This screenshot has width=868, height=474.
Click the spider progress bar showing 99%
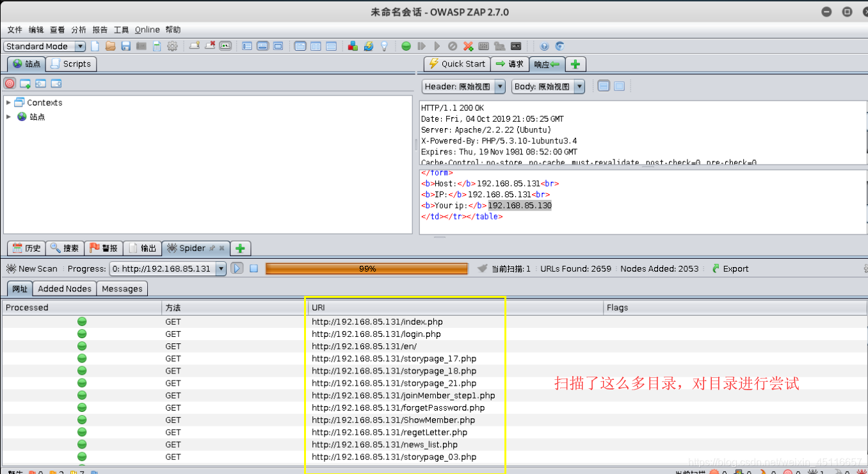point(367,268)
